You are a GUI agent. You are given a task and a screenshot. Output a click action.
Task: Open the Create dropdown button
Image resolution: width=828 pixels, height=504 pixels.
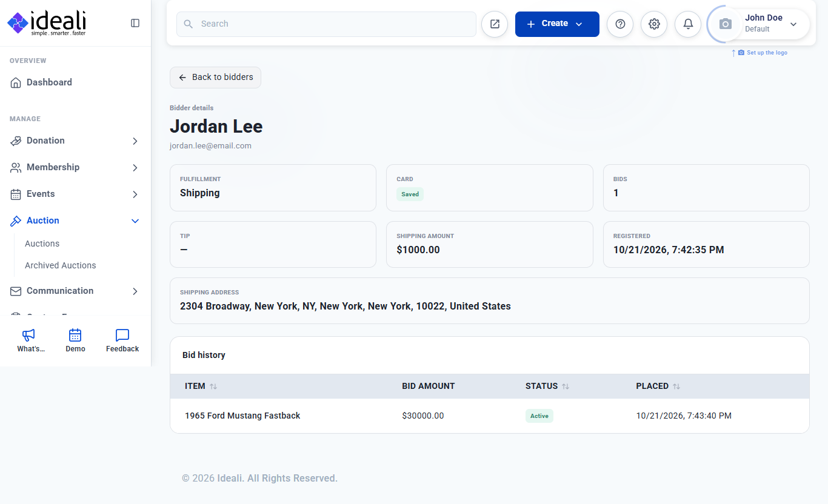coord(557,24)
